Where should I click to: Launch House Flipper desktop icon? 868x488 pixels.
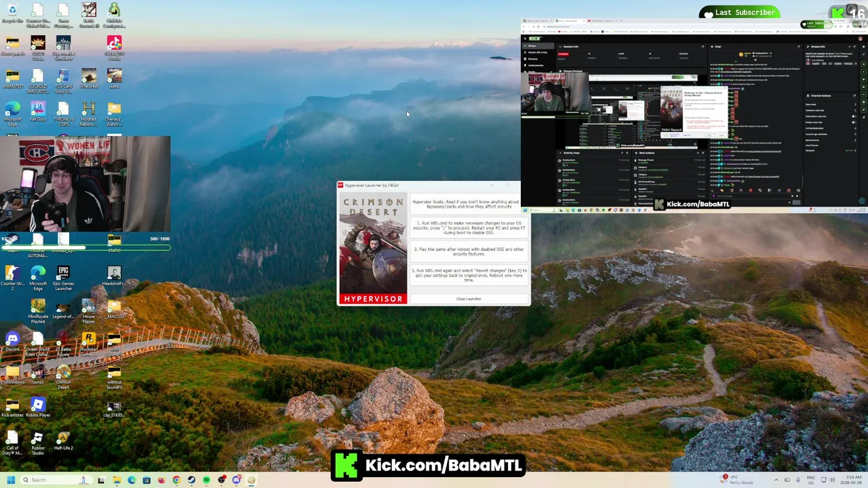pos(89,310)
